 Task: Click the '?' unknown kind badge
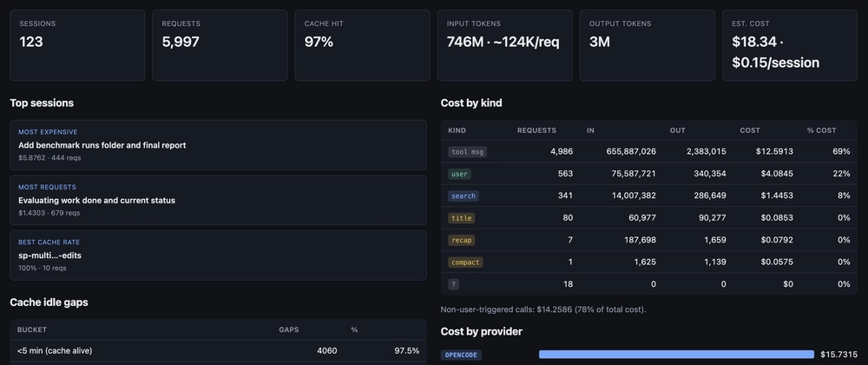click(x=453, y=285)
